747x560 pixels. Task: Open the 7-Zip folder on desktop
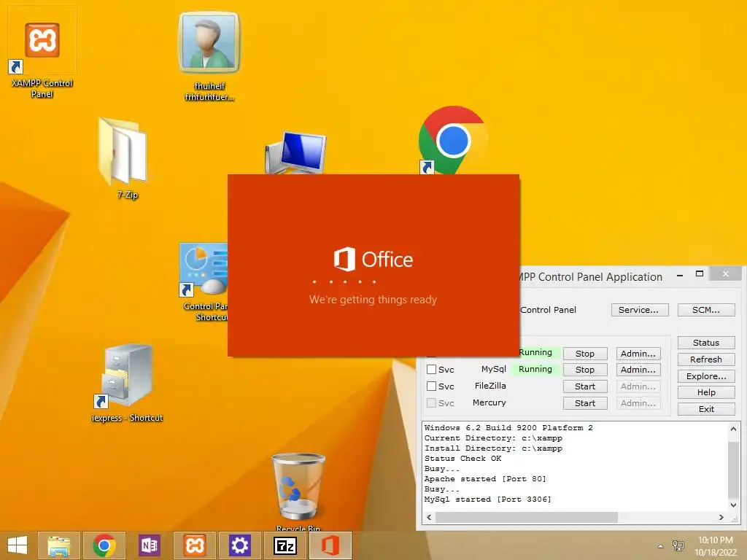pyautogui.click(x=125, y=158)
